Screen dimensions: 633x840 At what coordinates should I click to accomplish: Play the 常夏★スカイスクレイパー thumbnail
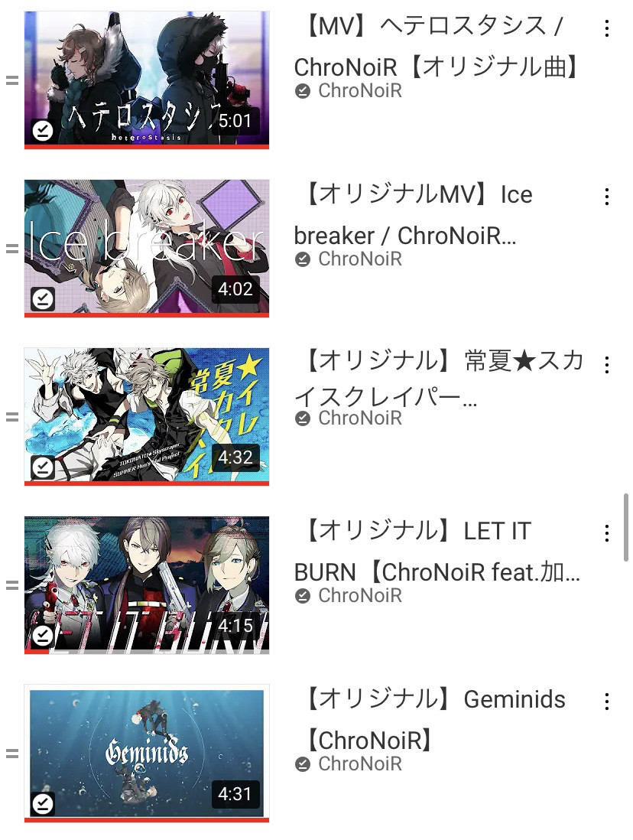pos(147,416)
